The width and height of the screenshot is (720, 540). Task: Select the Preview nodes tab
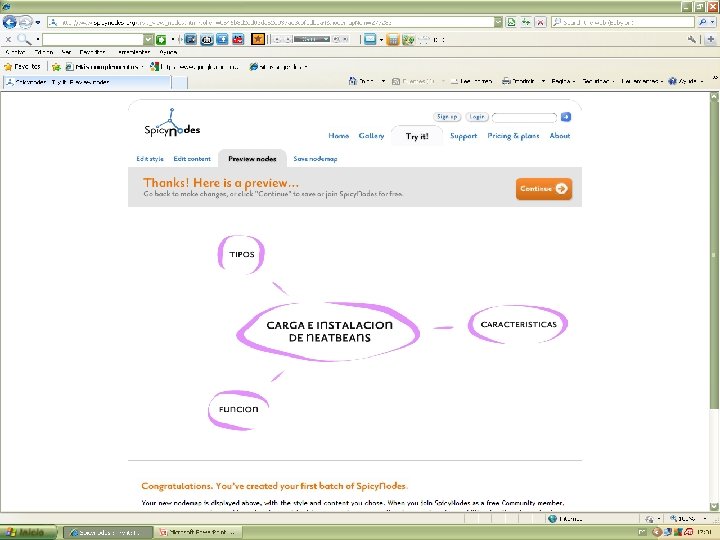252,159
